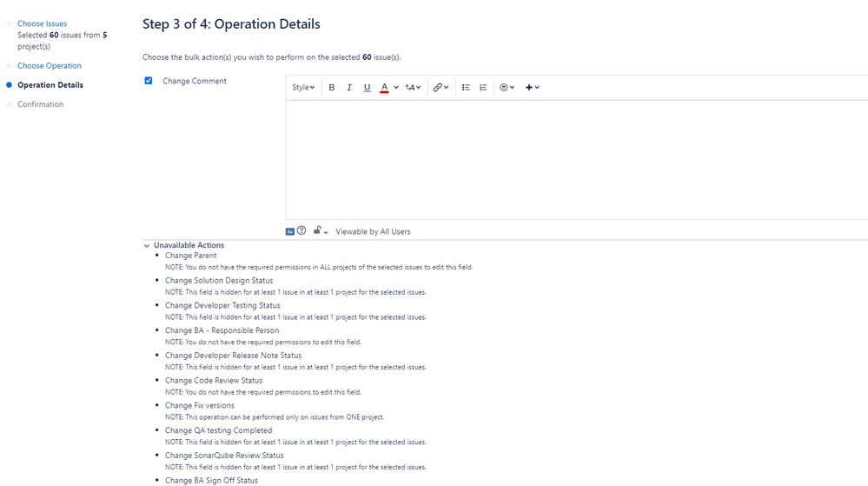Toggle italic formatting in comment editor
The width and height of the screenshot is (868, 486).
click(349, 88)
